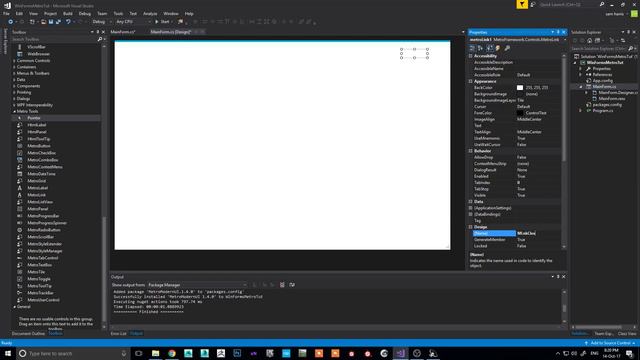Pick the MetroCheckBox toolbox control

coord(41,153)
